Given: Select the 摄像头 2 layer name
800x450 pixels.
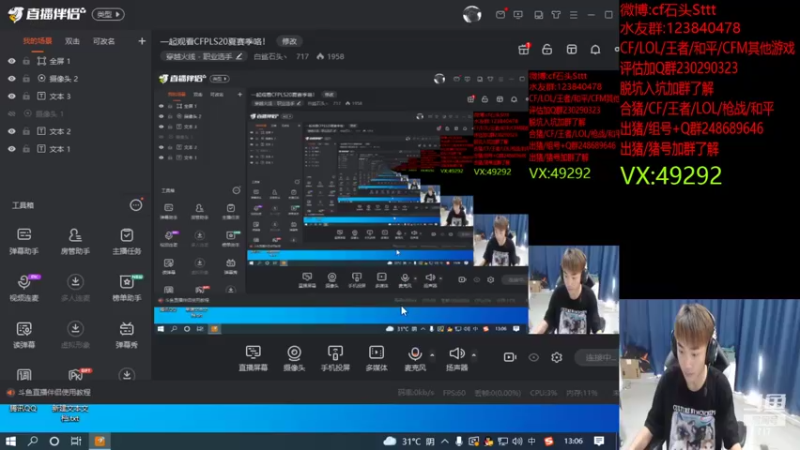Looking at the screenshot, I should point(64,79).
